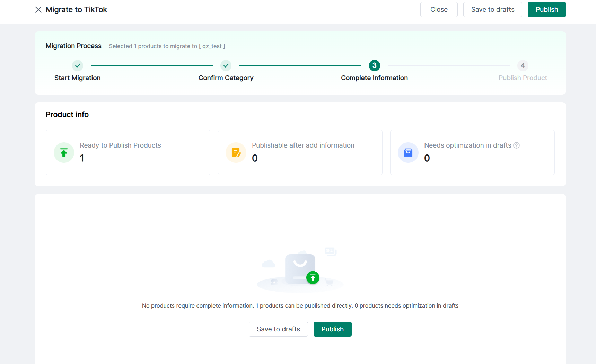
Task: Click the Start Migration checkmark step icon
Action: point(78,65)
